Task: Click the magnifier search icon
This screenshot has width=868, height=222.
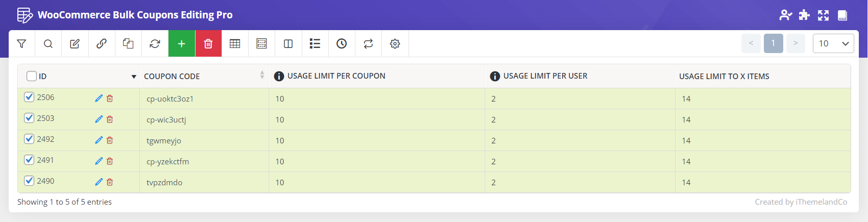Action: [x=48, y=44]
